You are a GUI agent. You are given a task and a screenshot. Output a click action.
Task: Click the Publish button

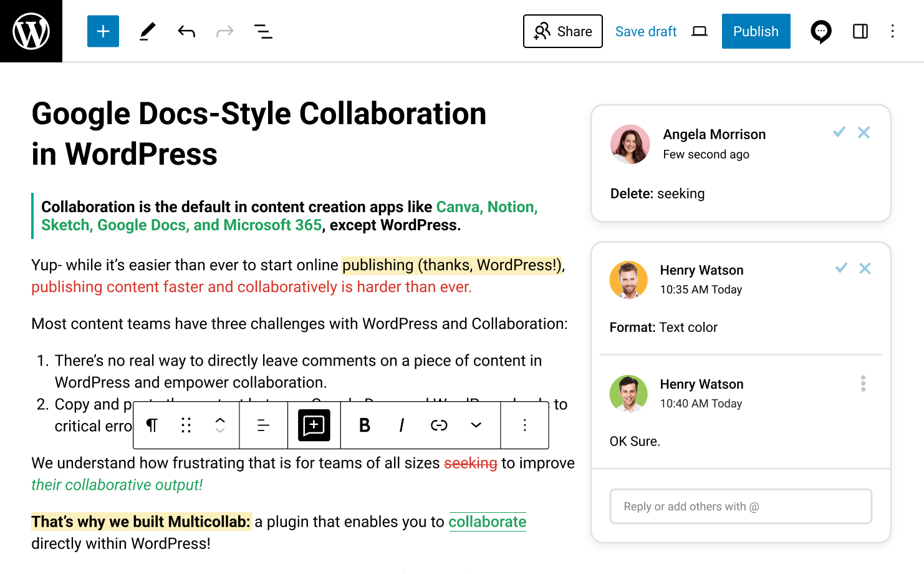[x=756, y=31]
